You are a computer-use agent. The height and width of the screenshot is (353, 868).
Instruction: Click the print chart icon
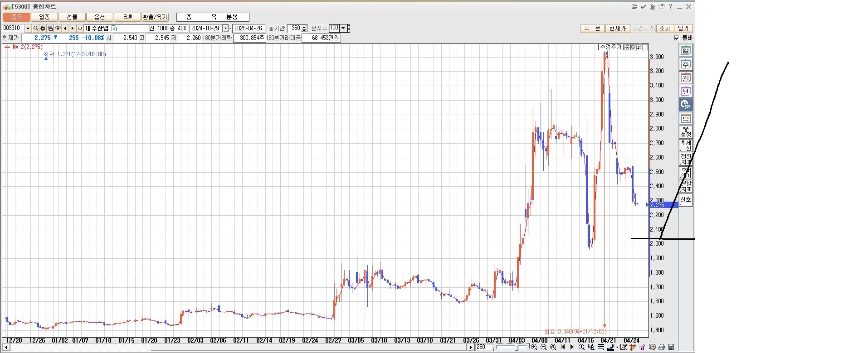point(662,348)
